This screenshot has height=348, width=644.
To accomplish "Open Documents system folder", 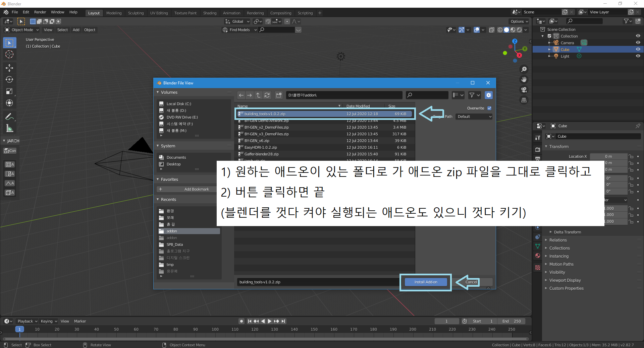I will tap(176, 157).
